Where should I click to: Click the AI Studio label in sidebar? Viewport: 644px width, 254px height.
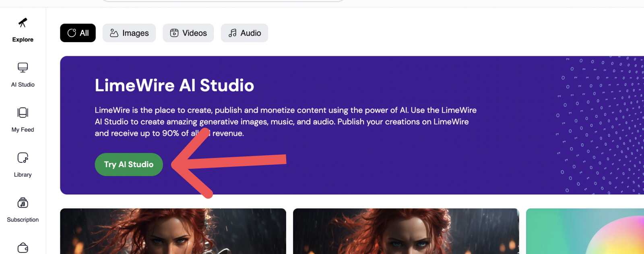23,84
